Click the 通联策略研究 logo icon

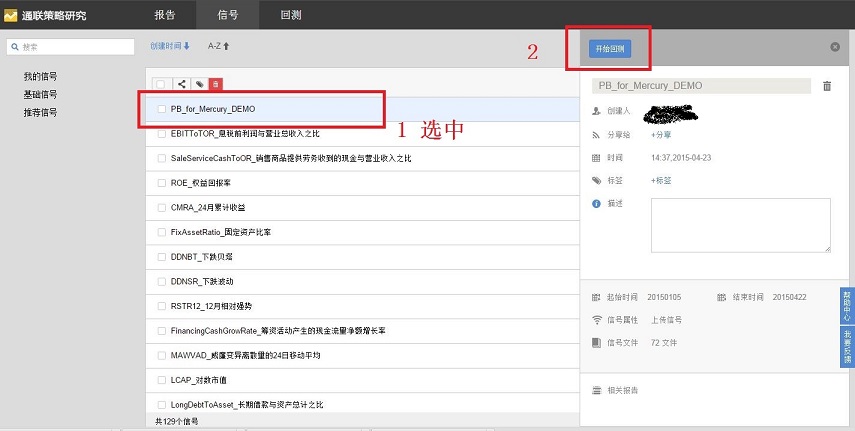point(11,15)
